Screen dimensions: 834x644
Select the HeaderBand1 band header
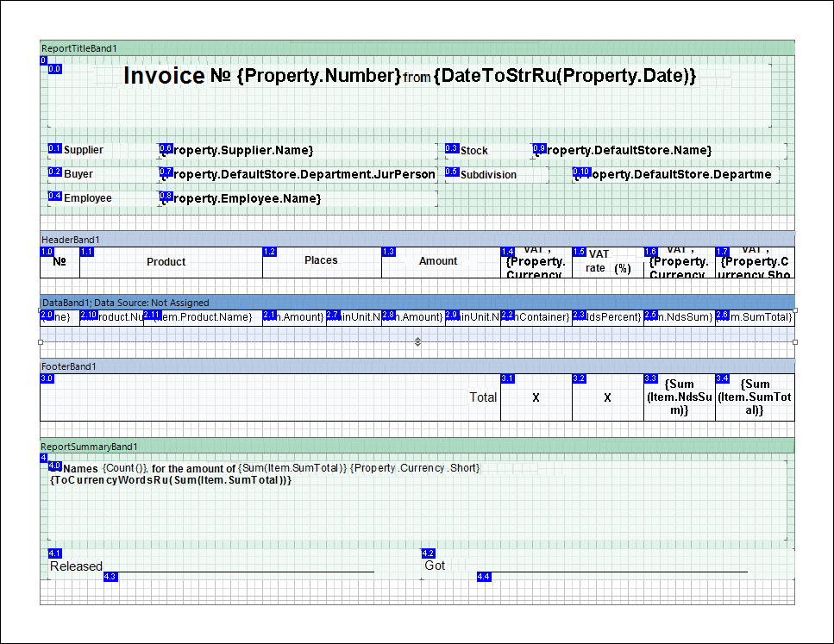coord(417,240)
